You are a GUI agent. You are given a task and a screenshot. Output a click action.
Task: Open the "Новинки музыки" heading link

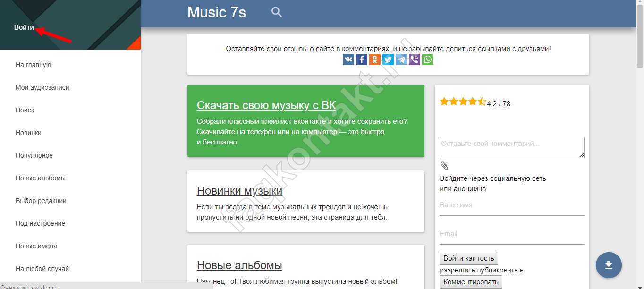click(x=239, y=191)
